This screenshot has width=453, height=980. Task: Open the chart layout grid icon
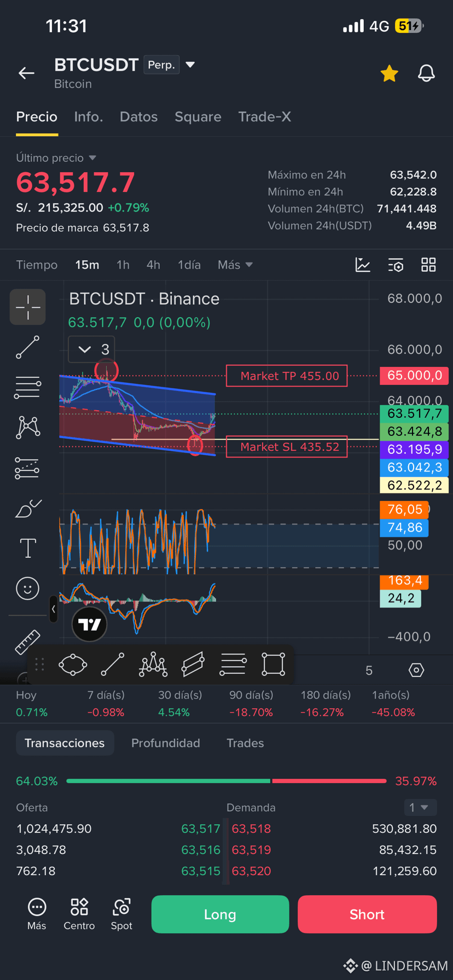(428, 265)
